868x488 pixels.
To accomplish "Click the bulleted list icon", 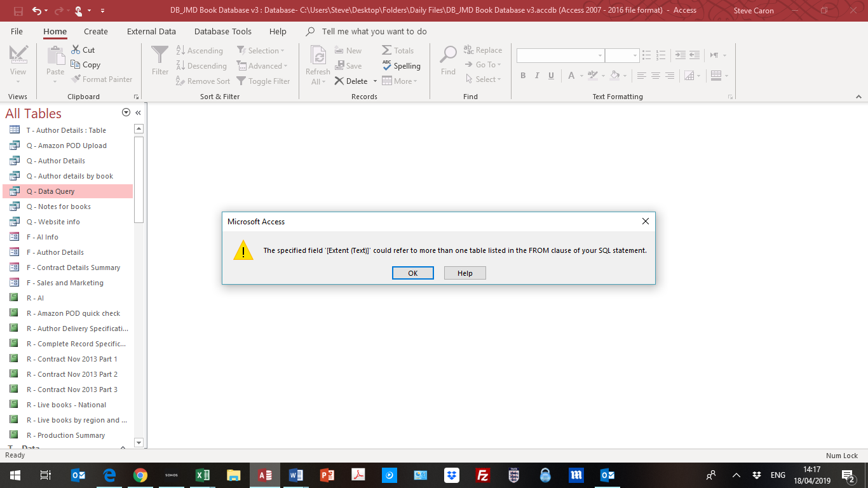I will tap(646, 55).
